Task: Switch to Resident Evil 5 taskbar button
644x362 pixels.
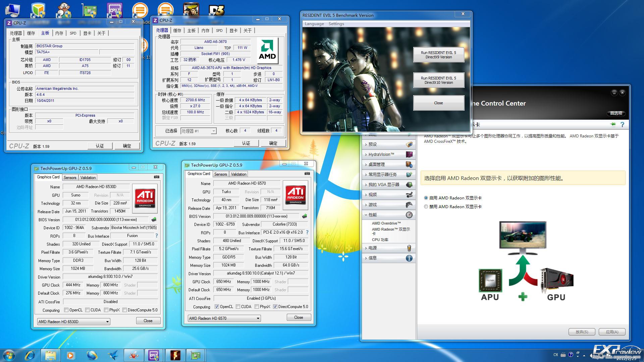Action: (175, 355)
